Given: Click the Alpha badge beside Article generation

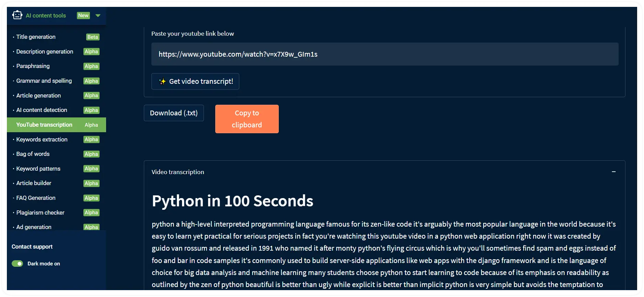Looking at the screenshot, I should (x=91, y=95).
